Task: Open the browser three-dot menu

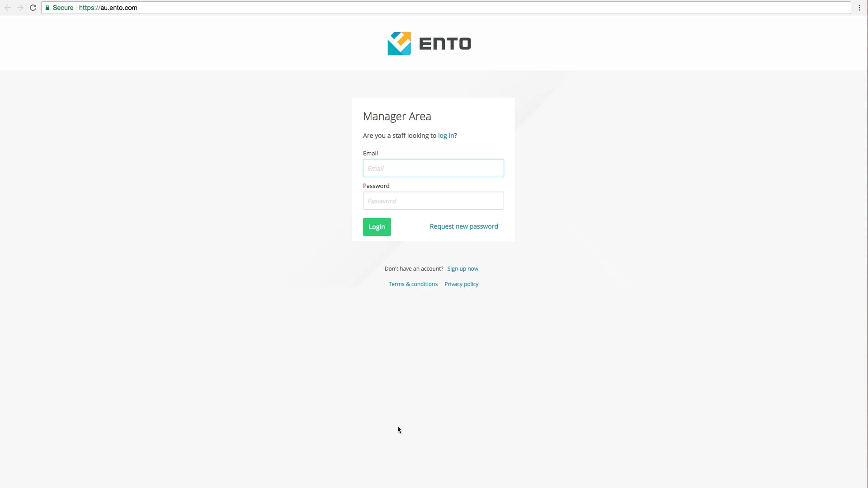Action: pyautogui.click(x=859, y=8)
